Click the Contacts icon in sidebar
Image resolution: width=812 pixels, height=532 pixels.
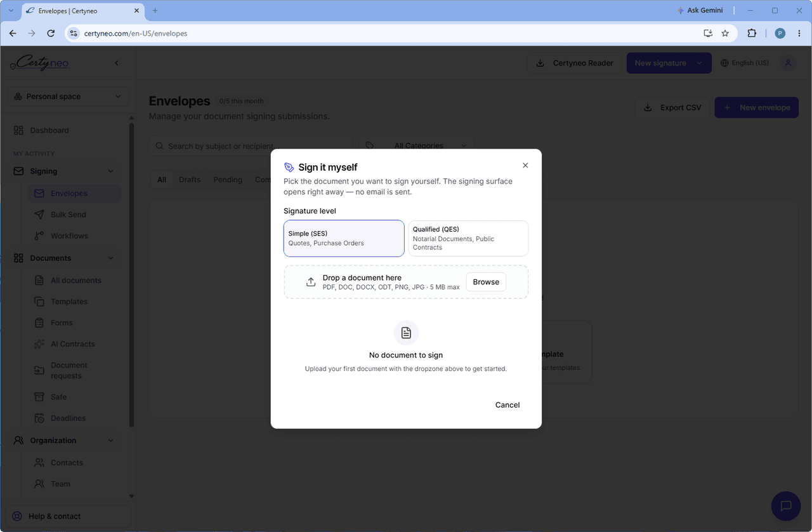39,463
